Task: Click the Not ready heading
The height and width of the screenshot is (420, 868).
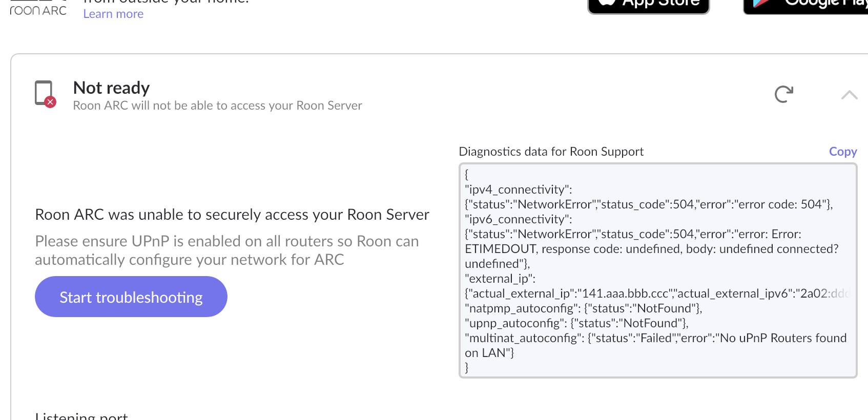Action: [111, 88]
